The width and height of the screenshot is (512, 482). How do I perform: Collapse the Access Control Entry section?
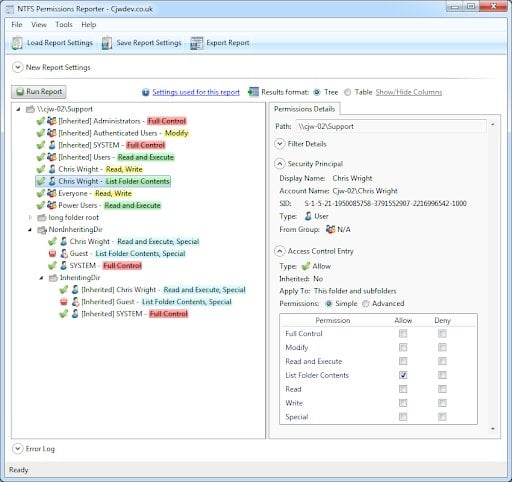tap(279, 251)
